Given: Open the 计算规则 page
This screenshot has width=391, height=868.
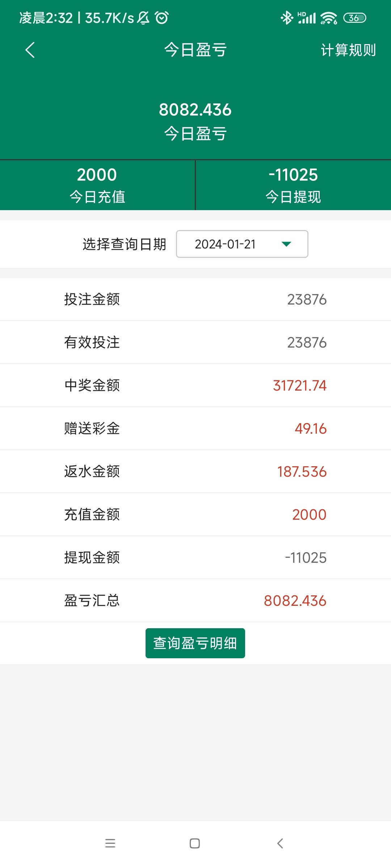Looking at the screenshot, I should pyautogui.click(x=348, y=50).
